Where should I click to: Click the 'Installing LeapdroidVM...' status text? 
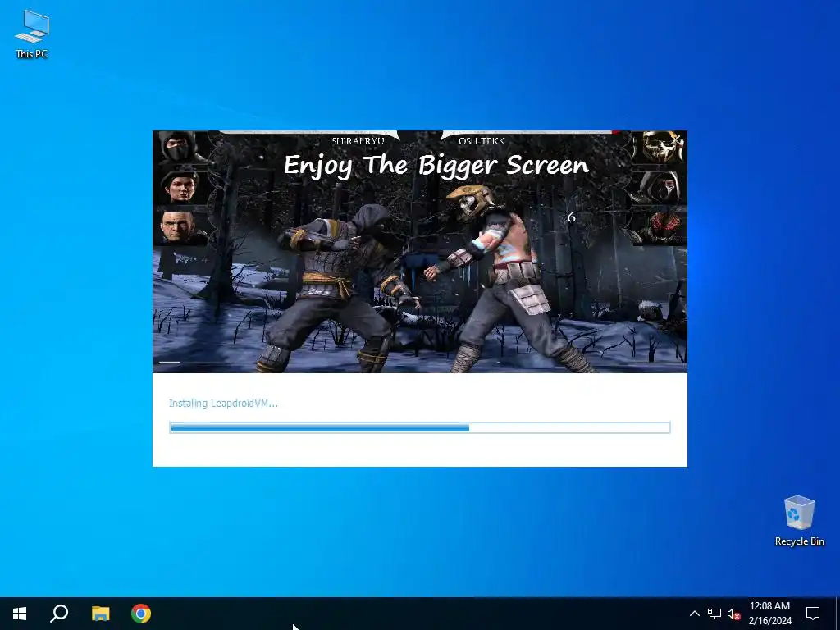223,404
